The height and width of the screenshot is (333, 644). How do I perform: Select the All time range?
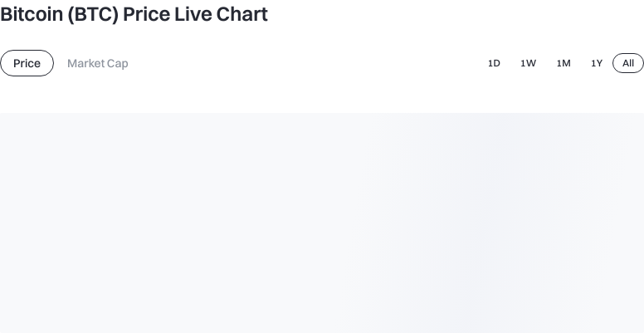tap(628, 63)
